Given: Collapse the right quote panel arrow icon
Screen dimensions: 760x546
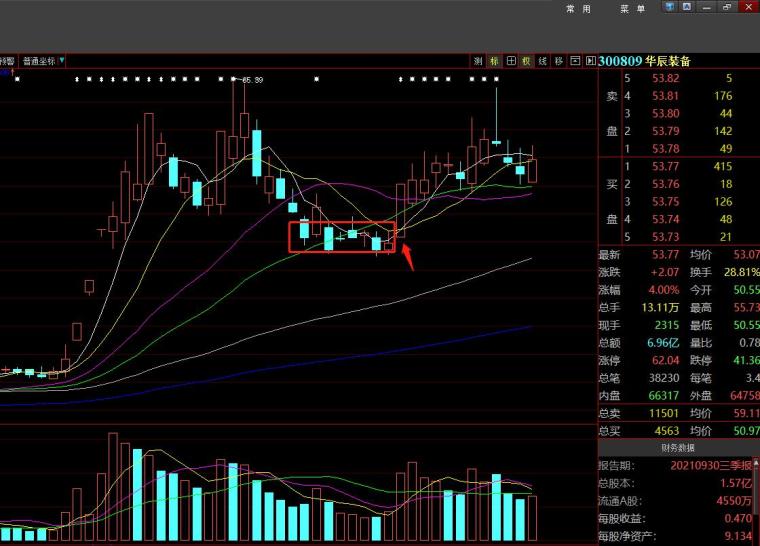Looking at the screenshot, I should coord(589,61).
